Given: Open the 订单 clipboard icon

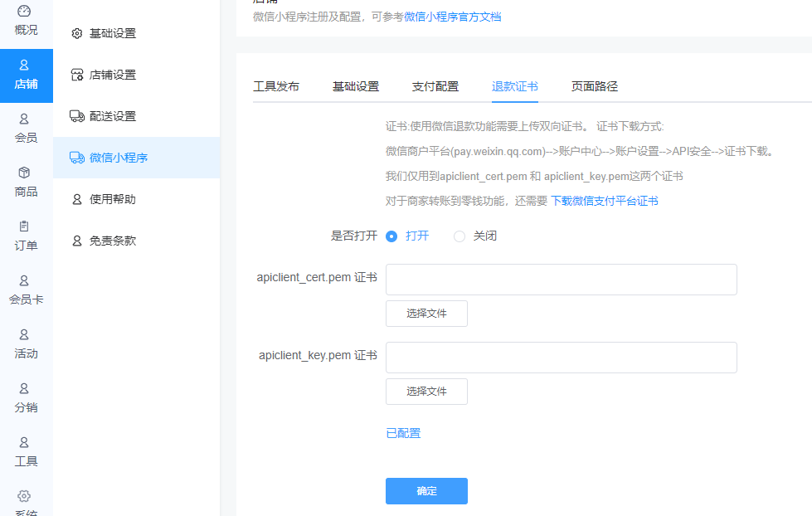Looking at the screenshot, I should [x=24, y=226].
